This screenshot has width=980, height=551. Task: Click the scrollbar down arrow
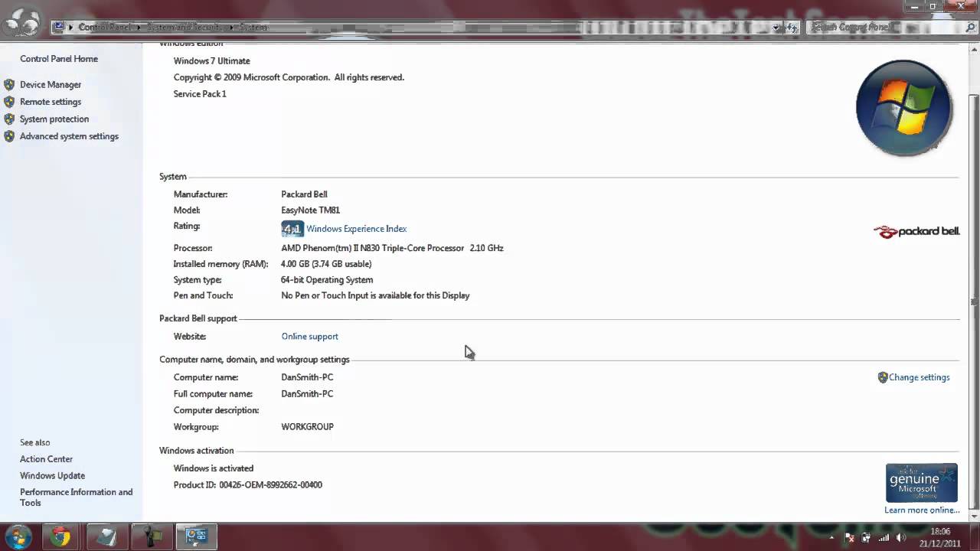(x=974, y=516)
